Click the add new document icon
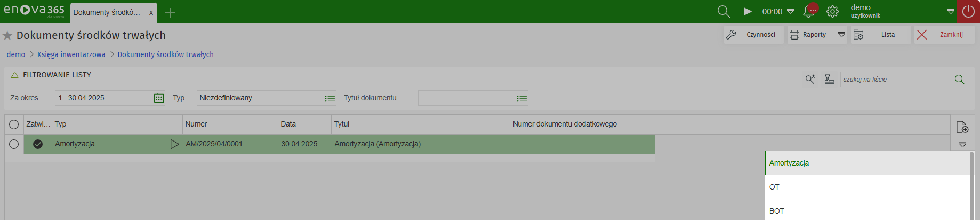 point(962,127)
